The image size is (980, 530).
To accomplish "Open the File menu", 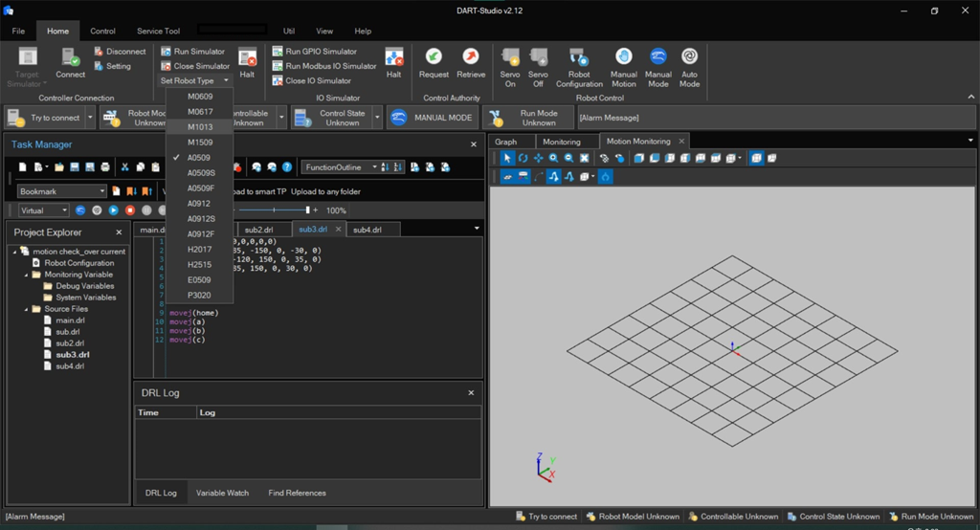I will coord(19,31).
